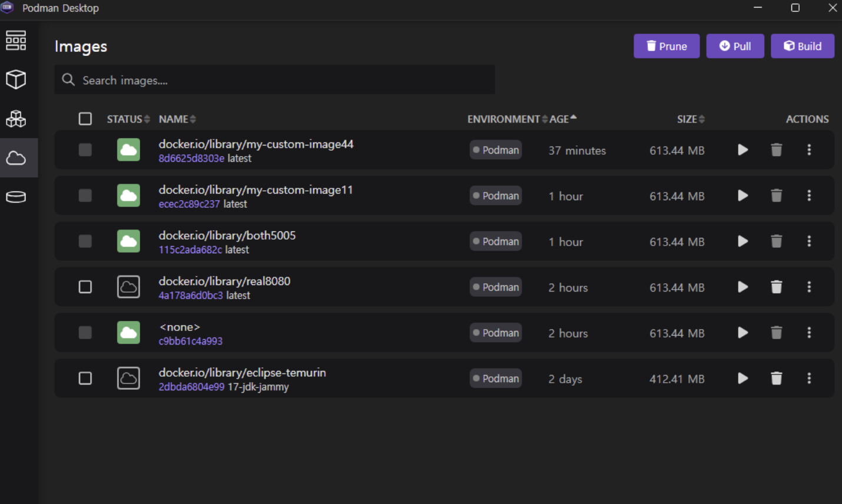Click green status icon of my-custom-image44
The image size is (842, 504).
coord(128,150)
